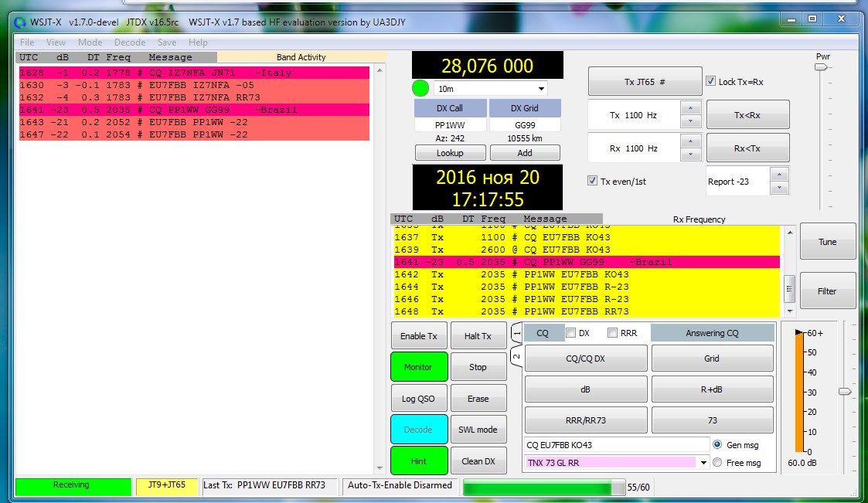This screenshot has width=868, height=503.
Task: Click the audio level slider near dB meter
Action: click(x=845, y=391)
